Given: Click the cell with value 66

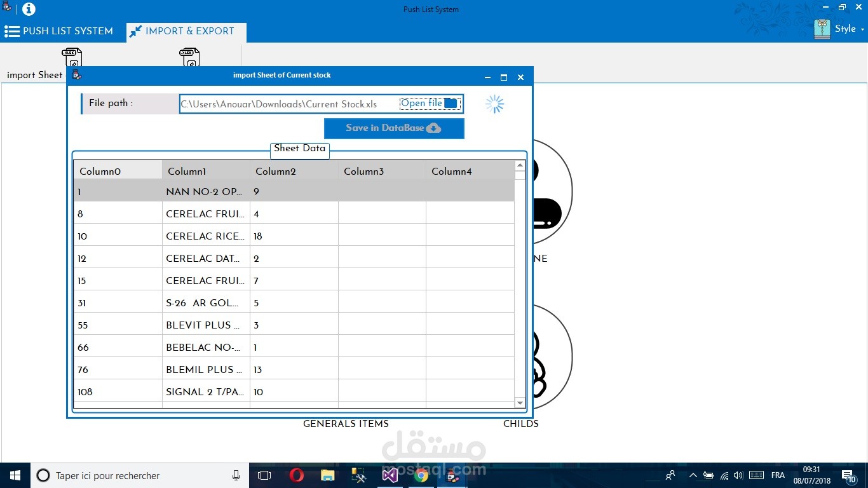Looking at the screenshot, I should click(118, 348).
